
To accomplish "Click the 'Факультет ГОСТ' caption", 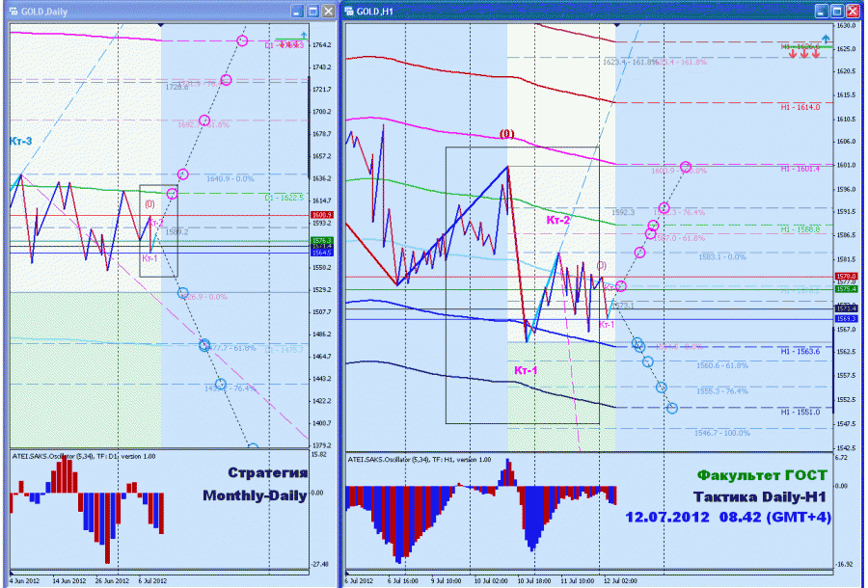I will (762, 475).
